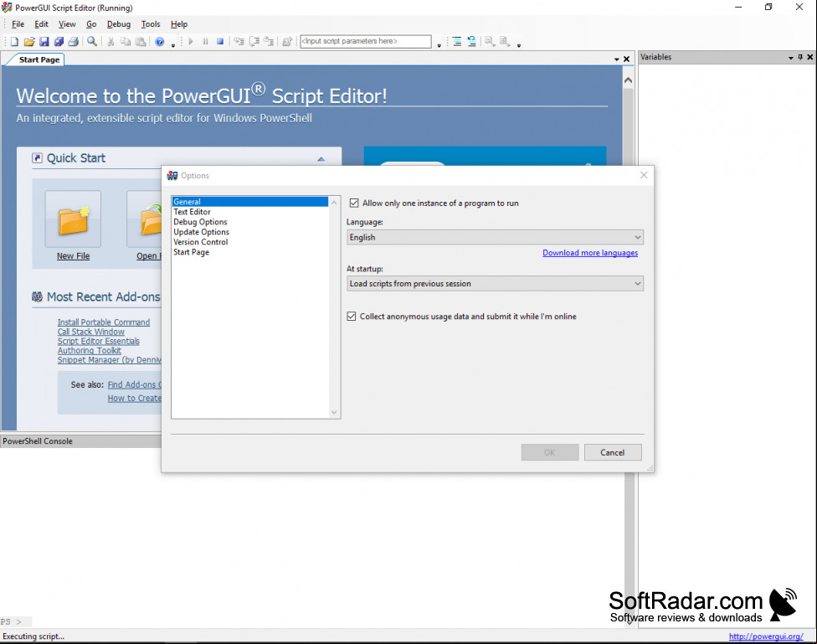Open the Edit menu
817x644 pixels.
tap(42, 24)
